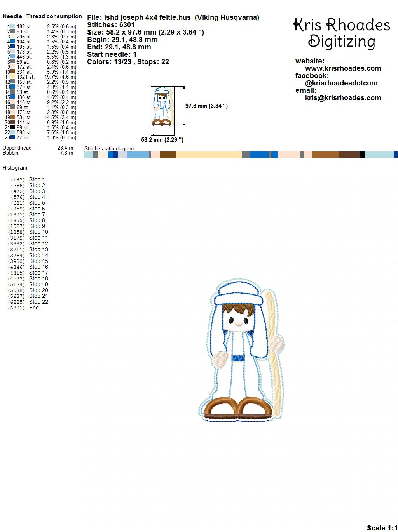This screenshot has height=532, width=398.
Task: Click Scale 1:1 label
Action: [x=382, y=528]
